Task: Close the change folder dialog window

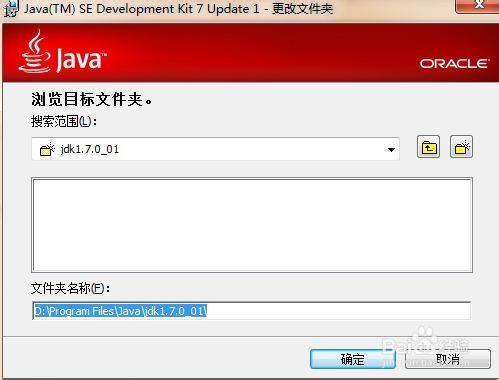Action: pos(478,6)
